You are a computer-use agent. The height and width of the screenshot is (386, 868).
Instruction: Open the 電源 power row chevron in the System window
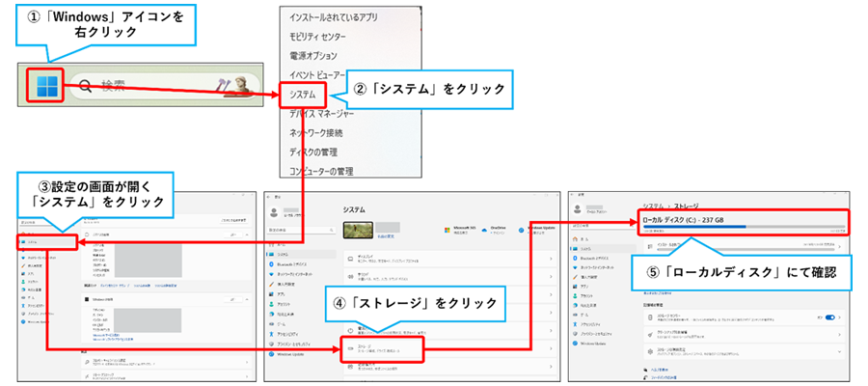click(x=551, y=330)
